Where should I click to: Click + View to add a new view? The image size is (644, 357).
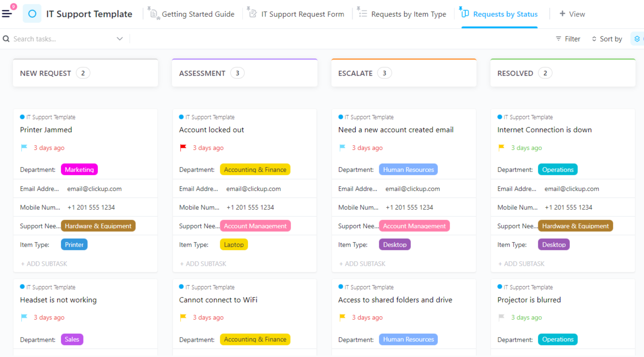coord(572,14)
